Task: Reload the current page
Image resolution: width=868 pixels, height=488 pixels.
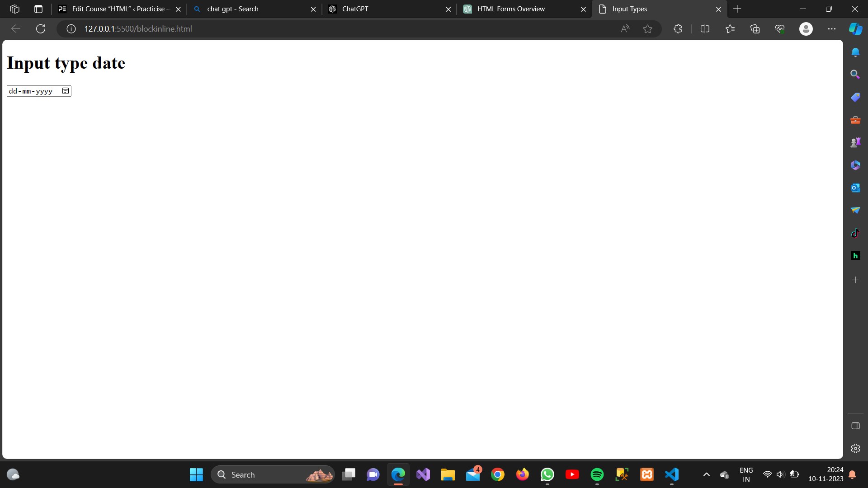Action: pos(41,29)
